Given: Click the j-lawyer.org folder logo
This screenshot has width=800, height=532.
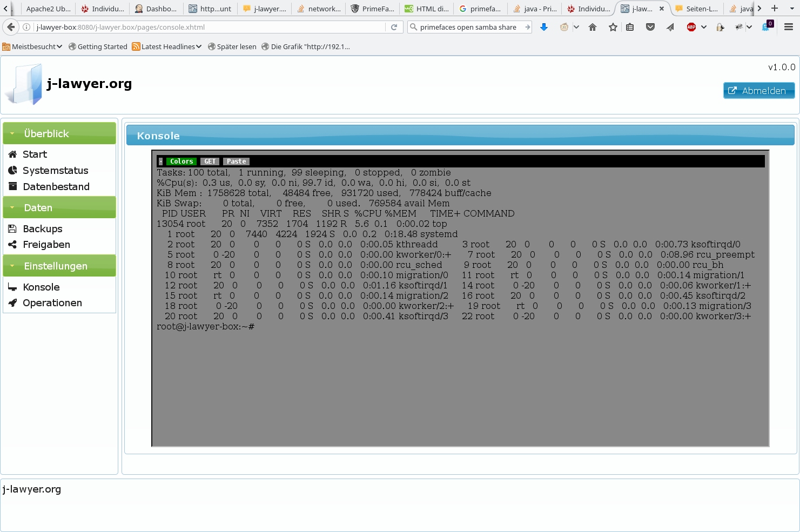Looking at the screenshot, I should [24, 84].
